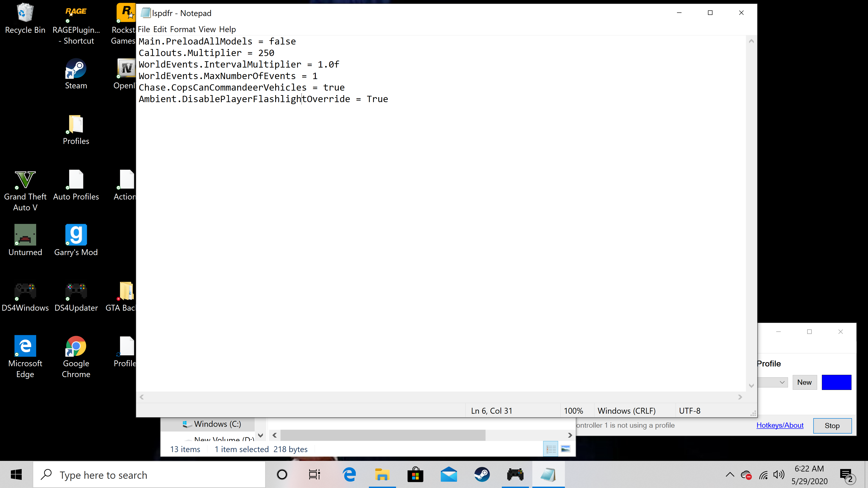868x488 pixels.
Task: Open RAGEPluginHook shortcut icon
Action: coord(76,14)
